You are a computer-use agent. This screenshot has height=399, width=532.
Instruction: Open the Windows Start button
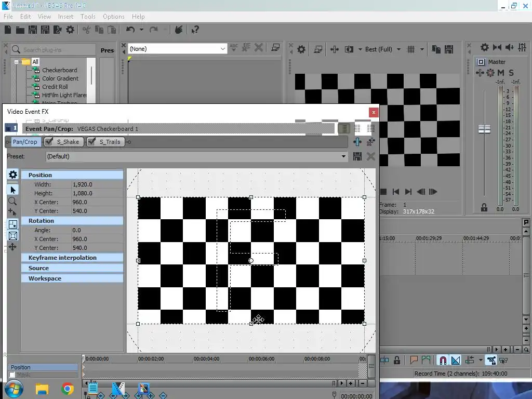coord(14,390)
